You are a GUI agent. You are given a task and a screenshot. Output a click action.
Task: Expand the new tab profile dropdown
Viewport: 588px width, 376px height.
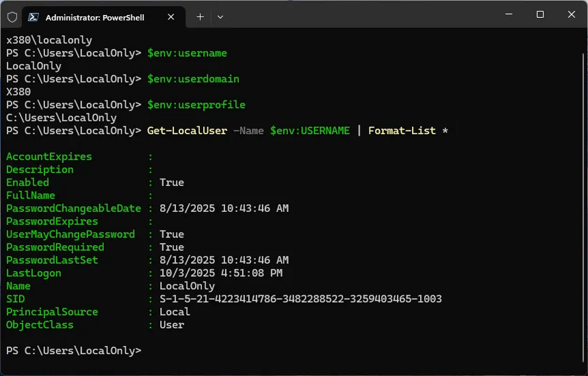click(x=220, y=16)
